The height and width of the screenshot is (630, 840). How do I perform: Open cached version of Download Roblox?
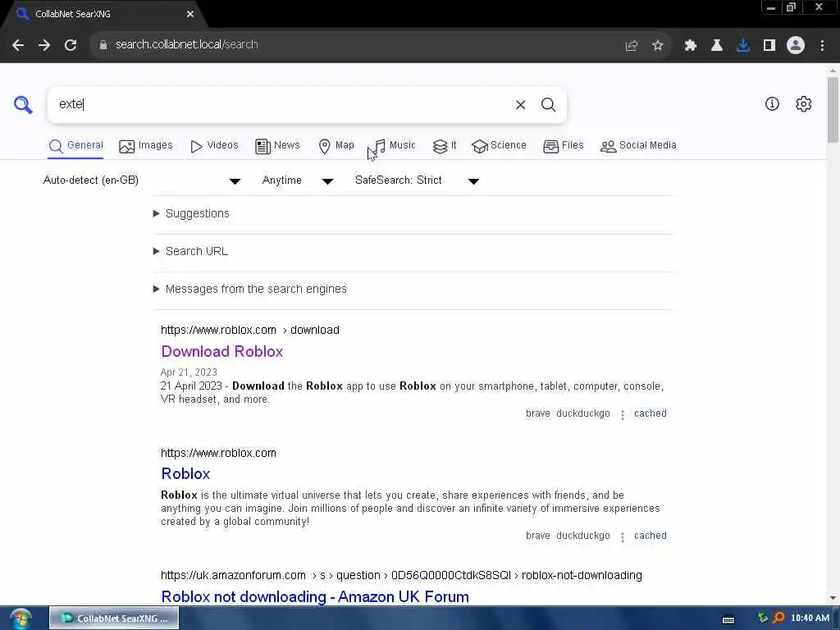pos(650,413)
